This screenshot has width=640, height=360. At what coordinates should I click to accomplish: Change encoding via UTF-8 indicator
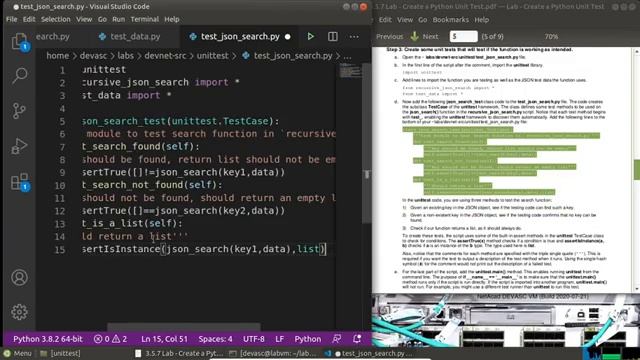click(x=253, y=339)
